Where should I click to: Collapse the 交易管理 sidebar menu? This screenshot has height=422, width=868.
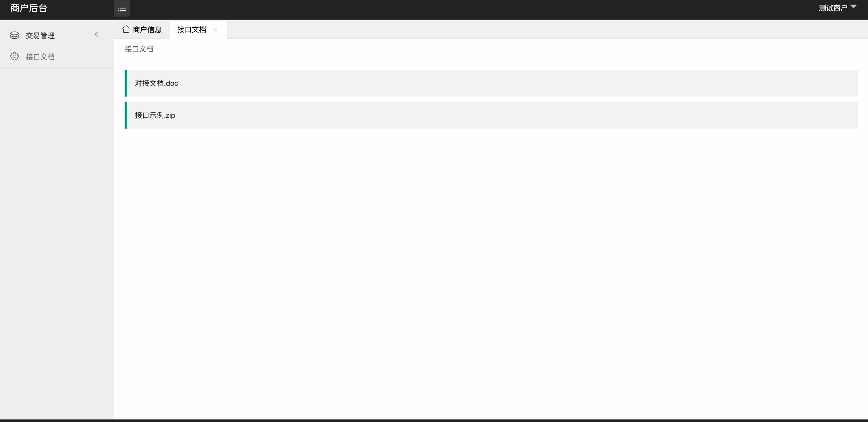97,34
